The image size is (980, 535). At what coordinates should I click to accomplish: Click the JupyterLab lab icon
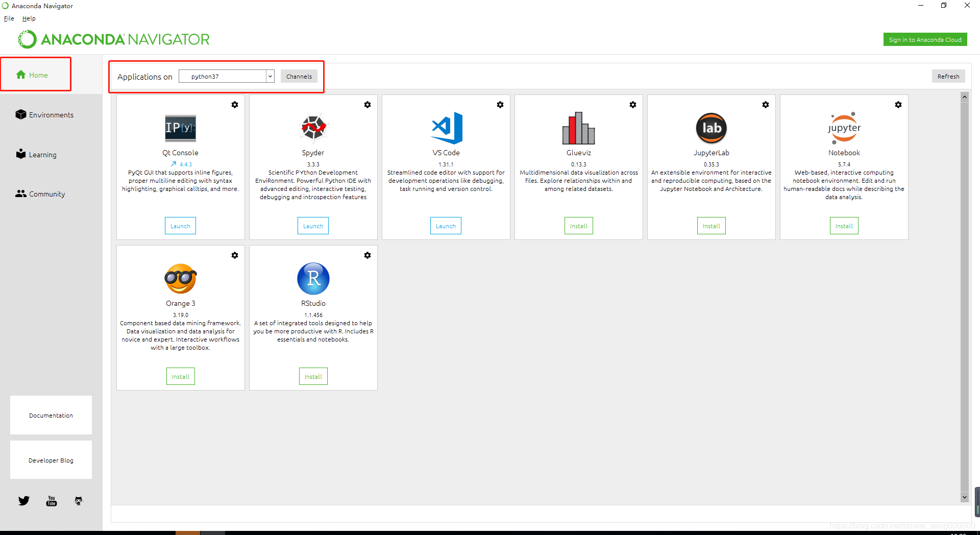(712, 128)
